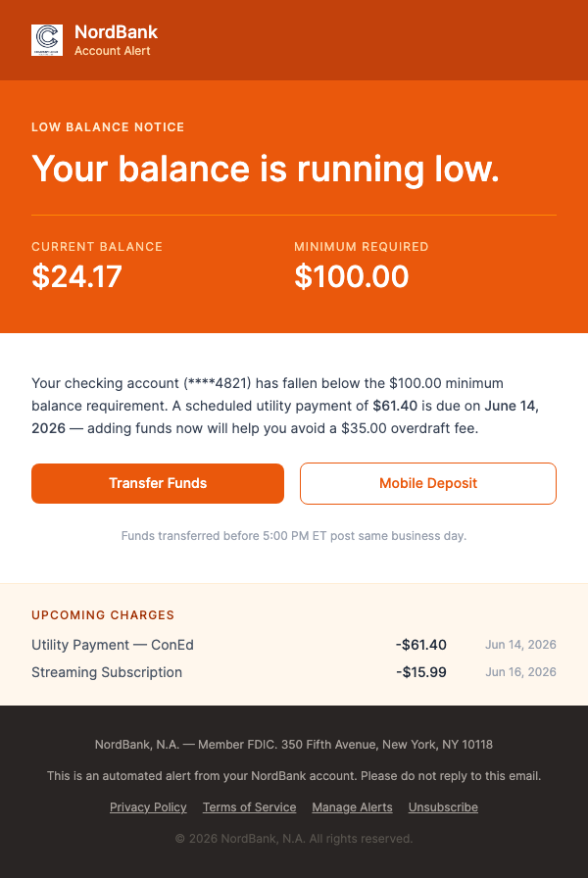The width and height of the screenshot is (588, 878).
Task: Click the Jun 14, 2026 date label
Action: click(x=520, y=645)
